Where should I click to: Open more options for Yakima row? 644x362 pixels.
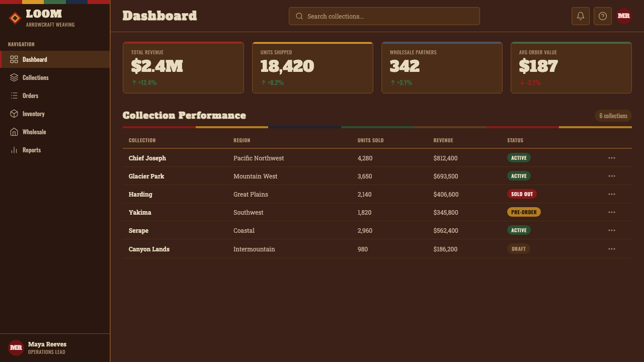612,212
